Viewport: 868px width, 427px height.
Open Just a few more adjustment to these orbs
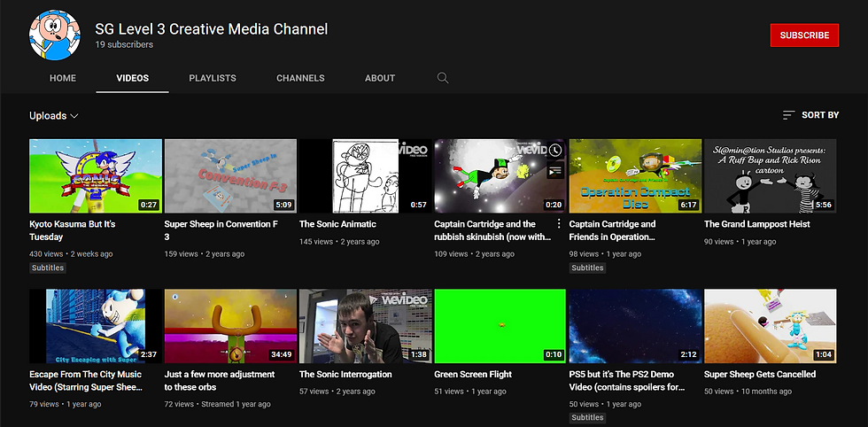coord(220,380)
